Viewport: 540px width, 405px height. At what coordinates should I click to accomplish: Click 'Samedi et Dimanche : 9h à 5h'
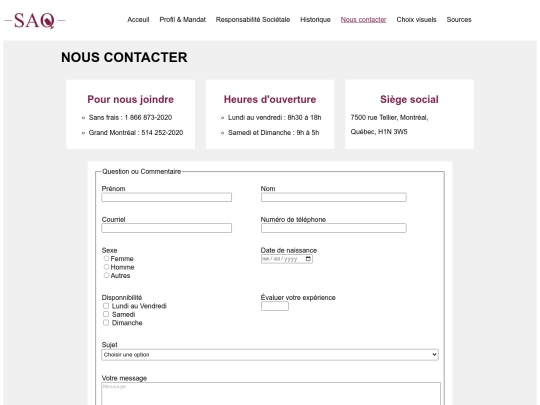tap(273, 133)
